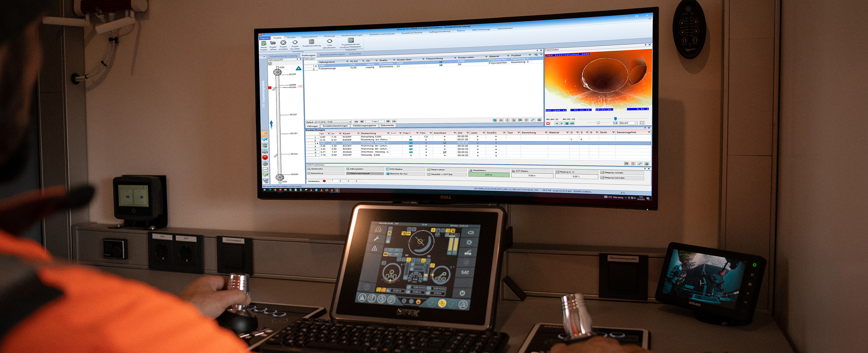
Task: Click the video timeline position marker
Action: pos(616,119)
